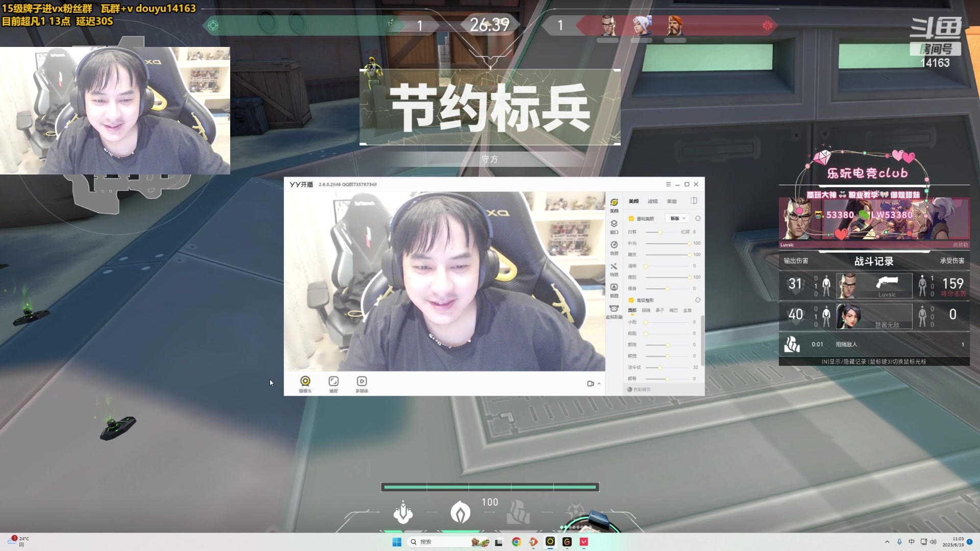Open the task view icon on taskbar

coord(499,542)
